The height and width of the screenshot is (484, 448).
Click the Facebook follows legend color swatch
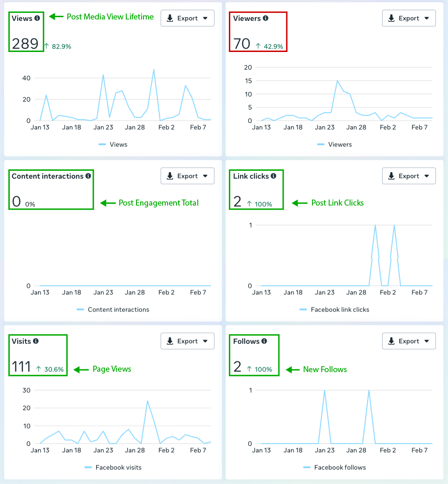tap(307, 467)
